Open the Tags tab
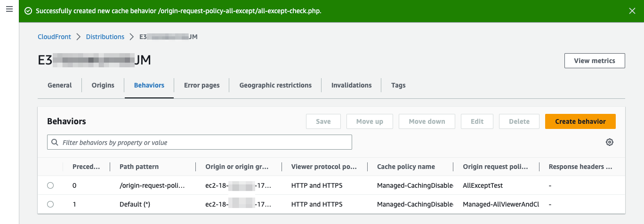The image size is (644, 224). pyautogui.click(x=398, y=85)
